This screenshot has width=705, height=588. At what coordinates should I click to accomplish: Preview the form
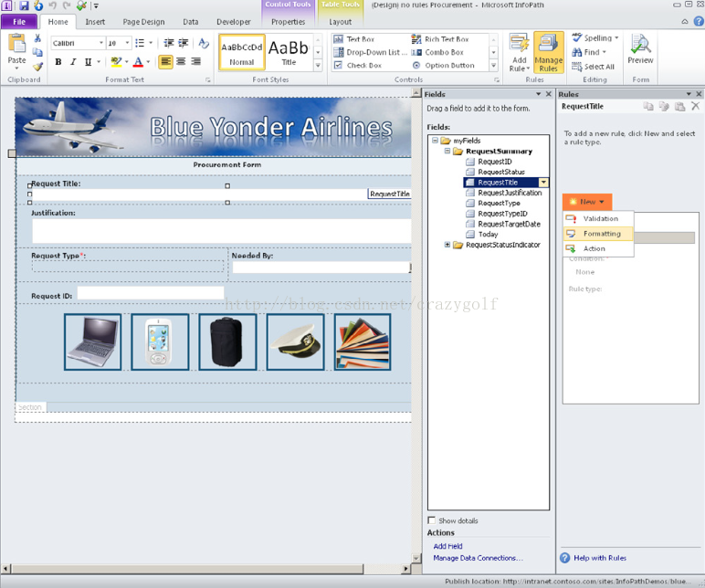pyautogui.click(x=640, y=49)
